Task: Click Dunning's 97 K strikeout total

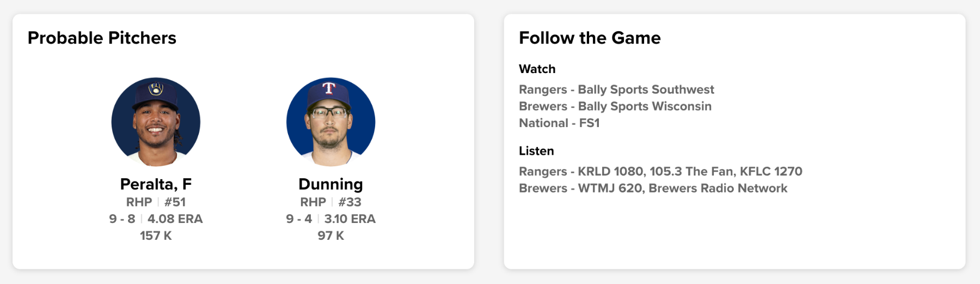Action: click(x=330, y=236)
